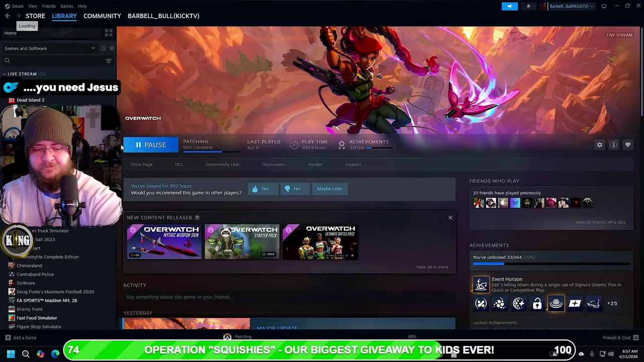The height and width of the screenshot is (362, 644).
Task: Open the BARBELL_BULL{KICKTV} profile tab
Action: 164,16
